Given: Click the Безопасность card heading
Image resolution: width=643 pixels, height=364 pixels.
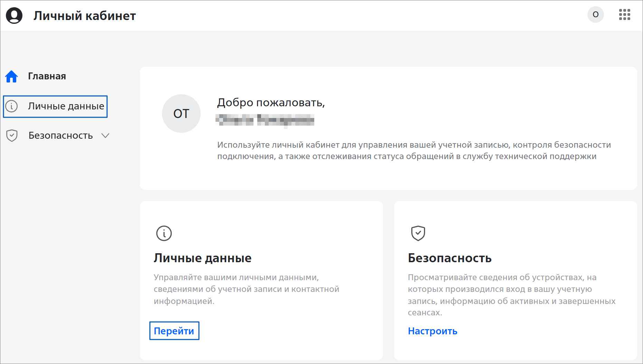Looking at the screenshot, I should pos(450,258).
